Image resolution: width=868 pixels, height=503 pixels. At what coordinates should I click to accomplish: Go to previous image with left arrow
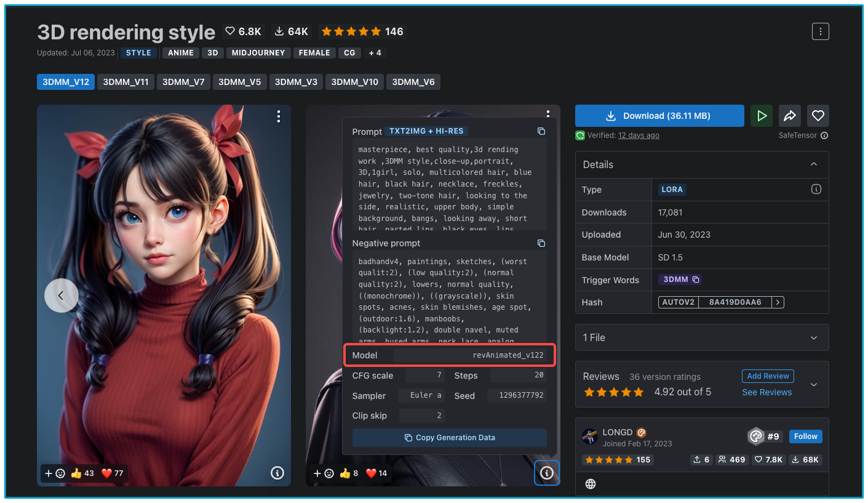(61, 296)
